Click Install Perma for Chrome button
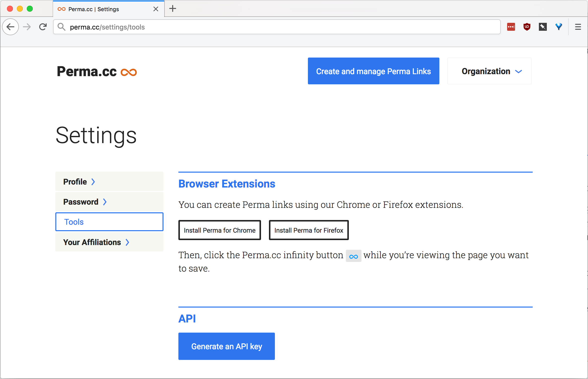The height and width of the screenshot is (379, 588). [x=219, y=230]
